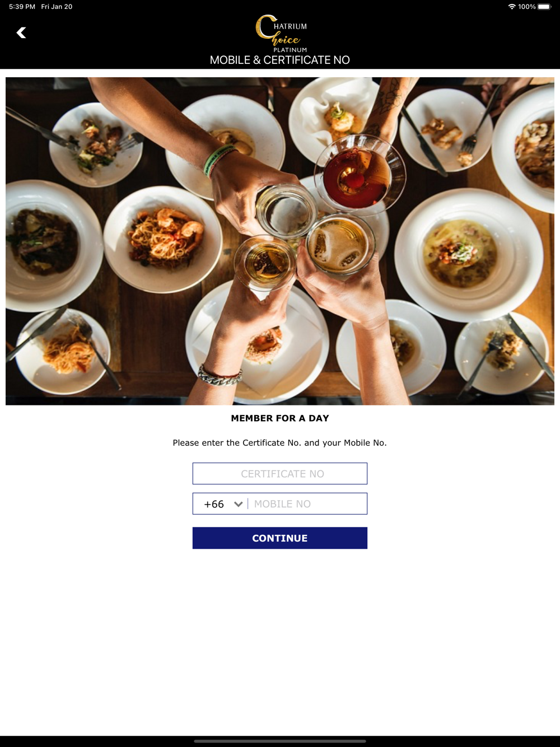The image size is (560, 747).
Task: Tap the home indicator bar
Action: click(x=280, y=741)
